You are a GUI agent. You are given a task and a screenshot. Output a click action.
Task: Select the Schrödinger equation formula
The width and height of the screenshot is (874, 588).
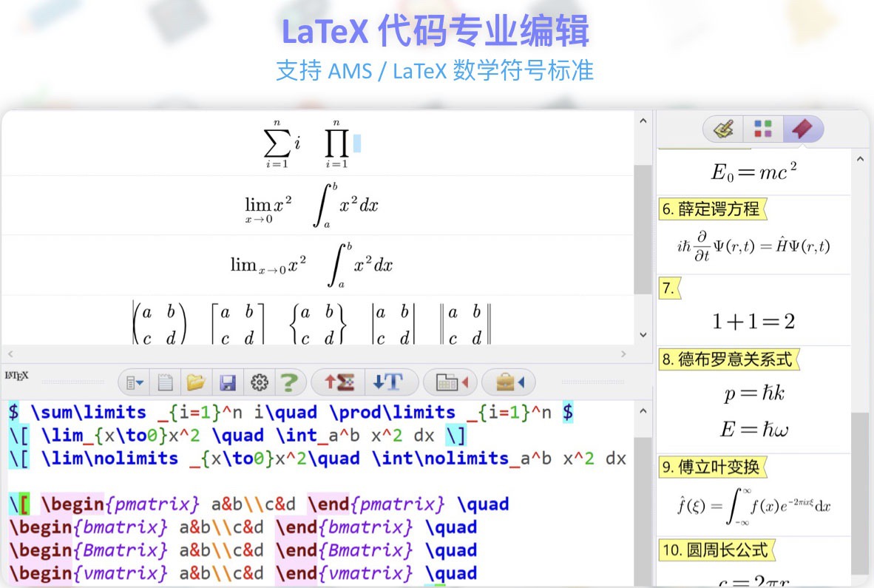pos(753,246)
